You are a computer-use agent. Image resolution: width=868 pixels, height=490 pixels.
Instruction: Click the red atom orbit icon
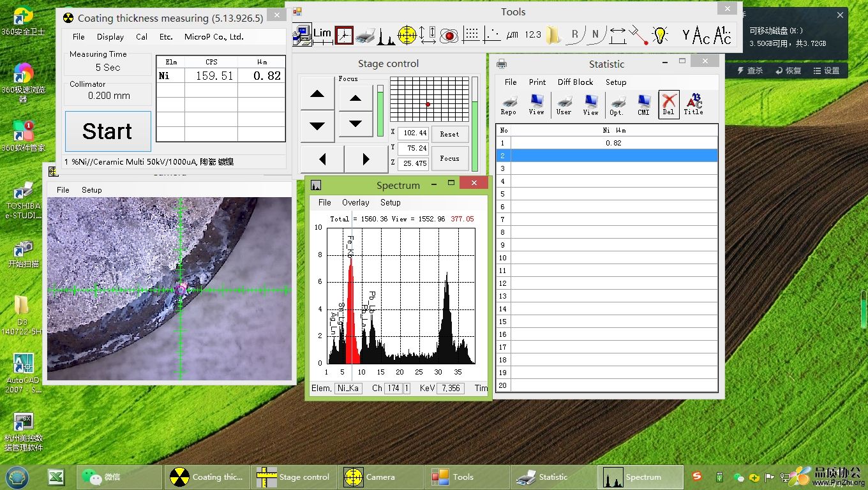coord(449,34)
